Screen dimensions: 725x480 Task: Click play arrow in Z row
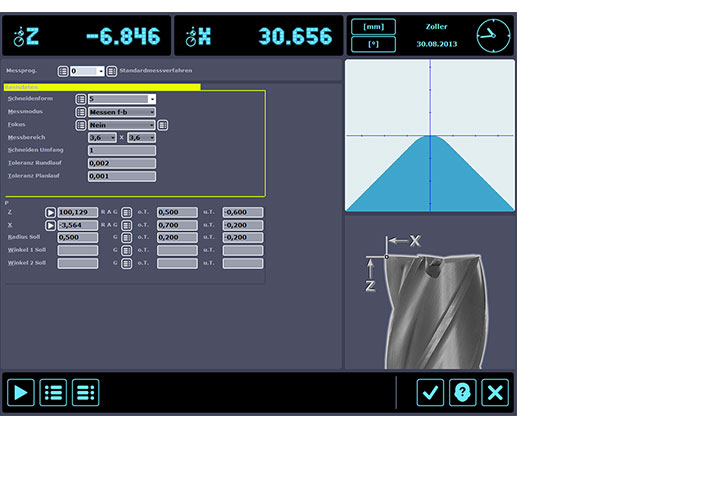tap(50, 212)
